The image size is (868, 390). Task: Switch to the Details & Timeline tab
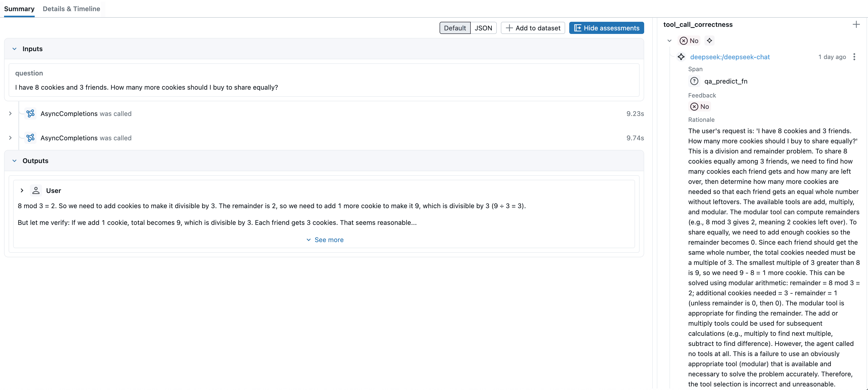(x=71, y=9)
